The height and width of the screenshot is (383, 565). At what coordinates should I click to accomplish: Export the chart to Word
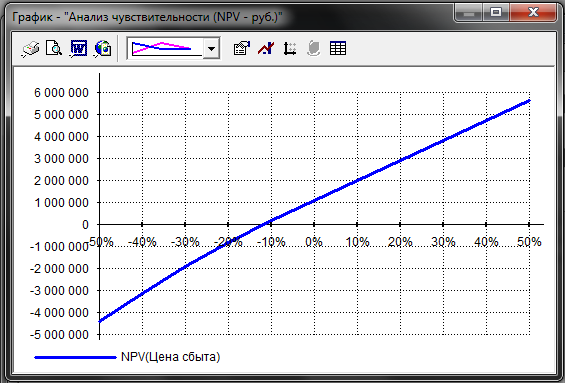(78, 48)
